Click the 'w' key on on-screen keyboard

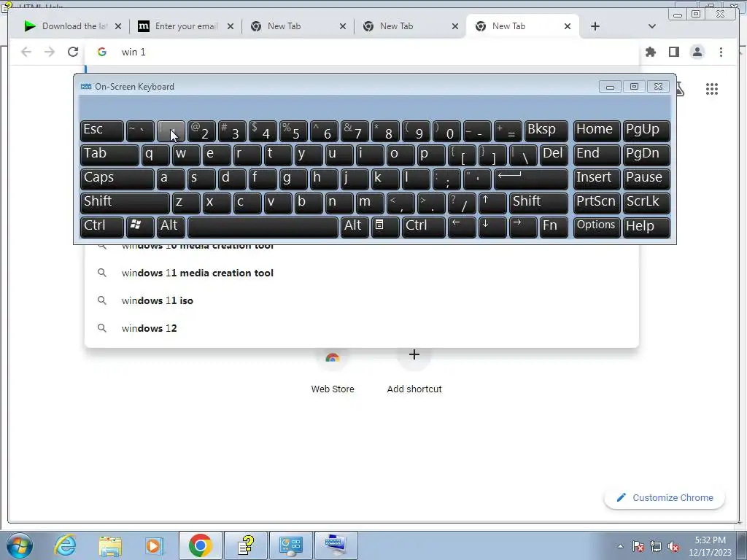(186, 155)
